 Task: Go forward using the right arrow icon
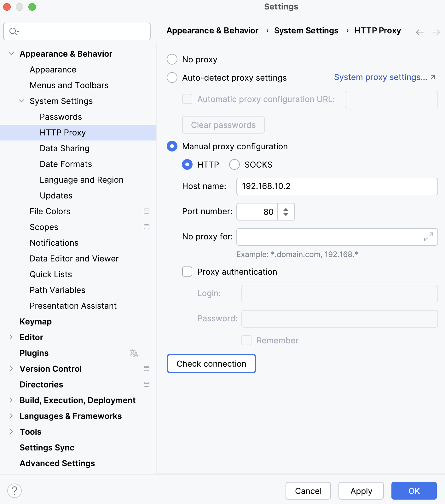click(436, 32)
